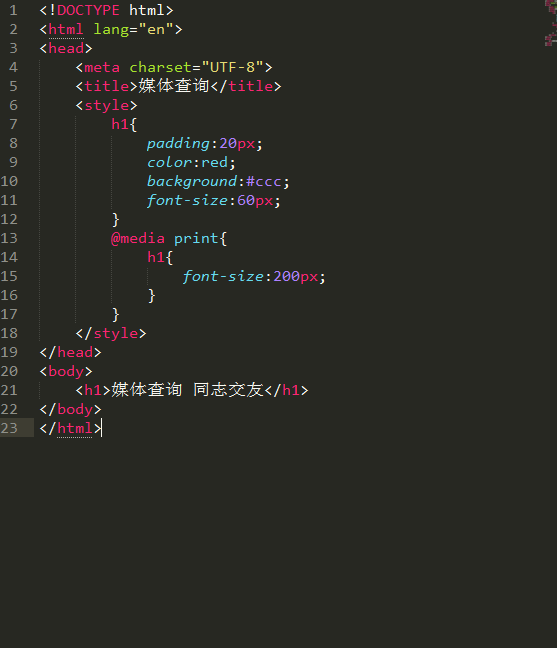
Task: Click the DOCTYPE keyword
Action: [88, 10]
